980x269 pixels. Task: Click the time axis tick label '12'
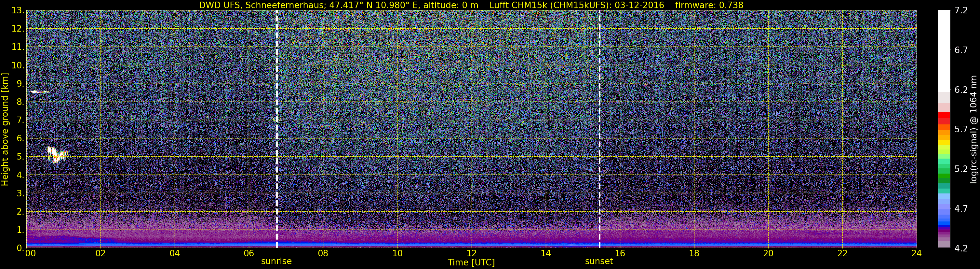pyautogui.click(x=471, y=254)
